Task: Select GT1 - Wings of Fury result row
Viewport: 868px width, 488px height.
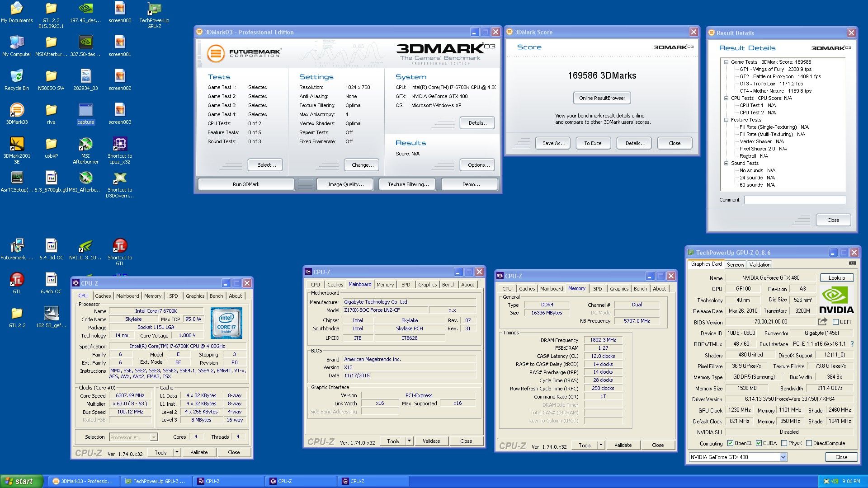Action: pos(775,69)
